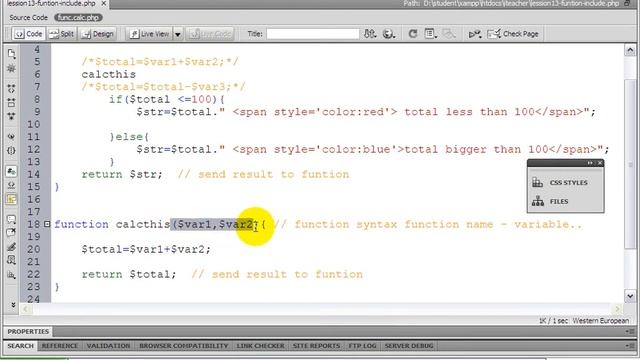
Task: Click Wrap Tag icon
Action: pos(11,247)
